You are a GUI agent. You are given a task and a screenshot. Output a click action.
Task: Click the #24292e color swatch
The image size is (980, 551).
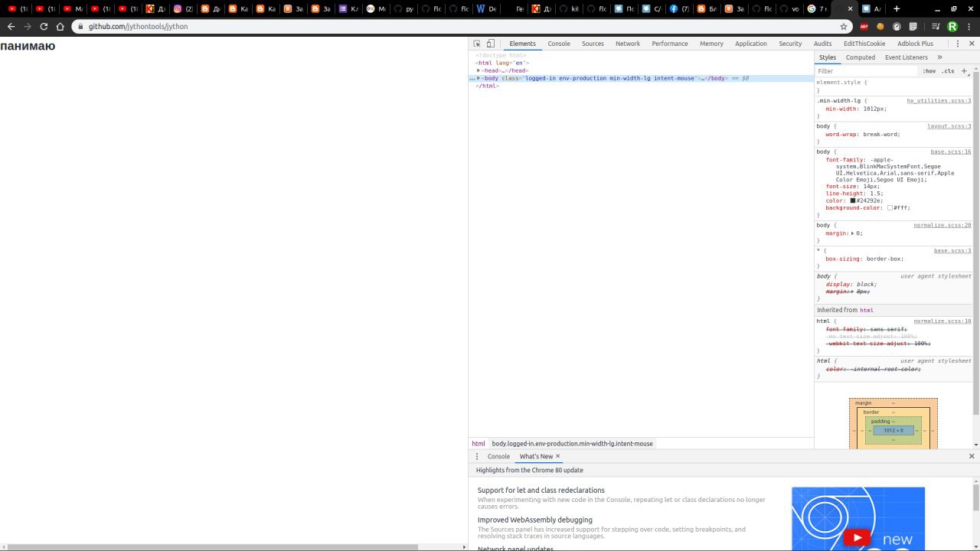[x=852, y=201]
